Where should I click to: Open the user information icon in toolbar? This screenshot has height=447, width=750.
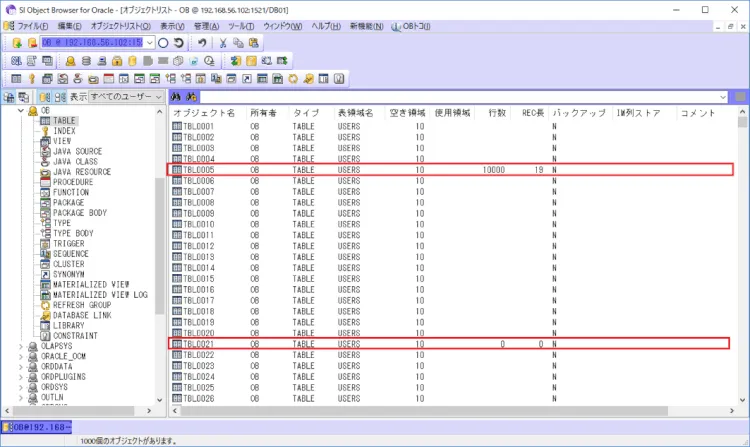70,61
